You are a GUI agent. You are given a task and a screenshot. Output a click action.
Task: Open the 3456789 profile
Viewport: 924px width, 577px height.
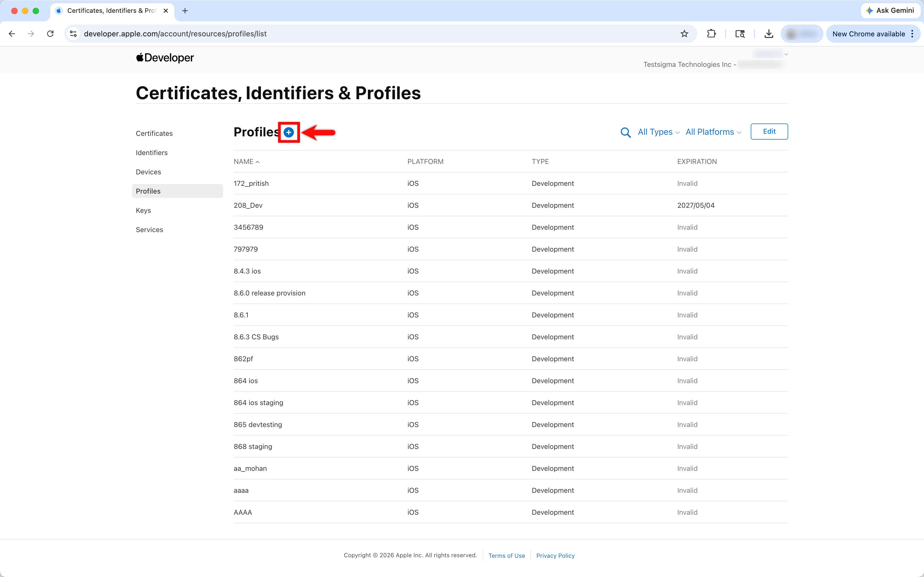click(511, 228)
